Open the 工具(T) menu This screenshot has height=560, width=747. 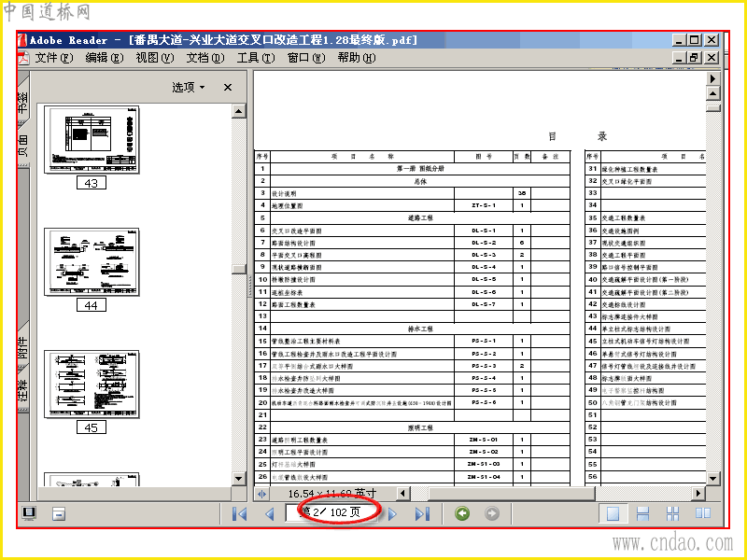[x=256, y=58]
